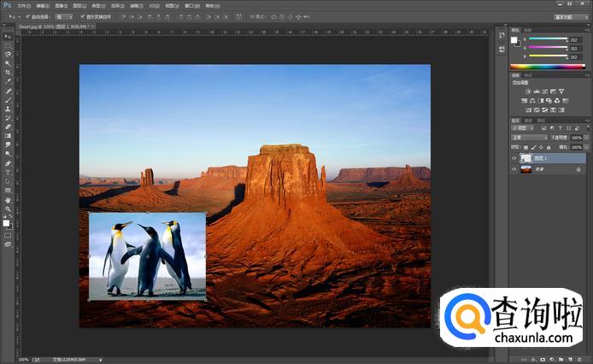Select the Lasso tool
The image size is (593, 364).
coord(8,55)
